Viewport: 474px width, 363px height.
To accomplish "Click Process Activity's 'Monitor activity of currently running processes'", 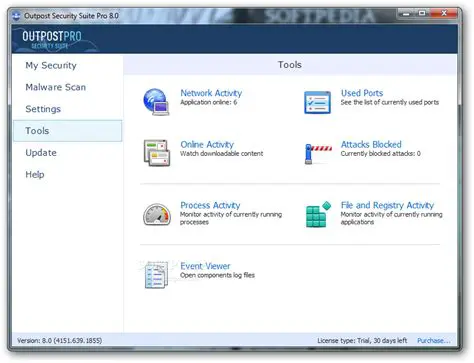I will (231, 218).
